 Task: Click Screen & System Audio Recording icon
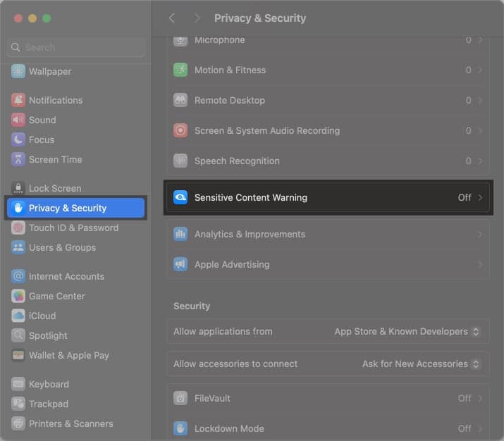tap(180, 131)
